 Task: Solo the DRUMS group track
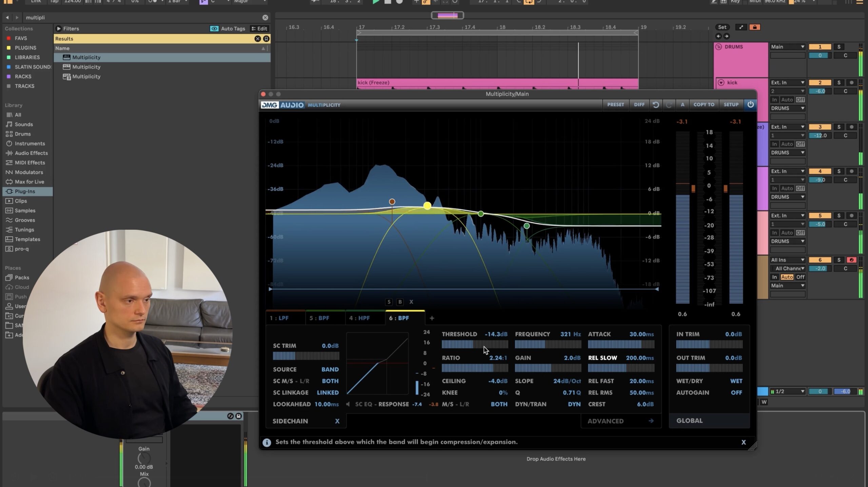point(839,47)
